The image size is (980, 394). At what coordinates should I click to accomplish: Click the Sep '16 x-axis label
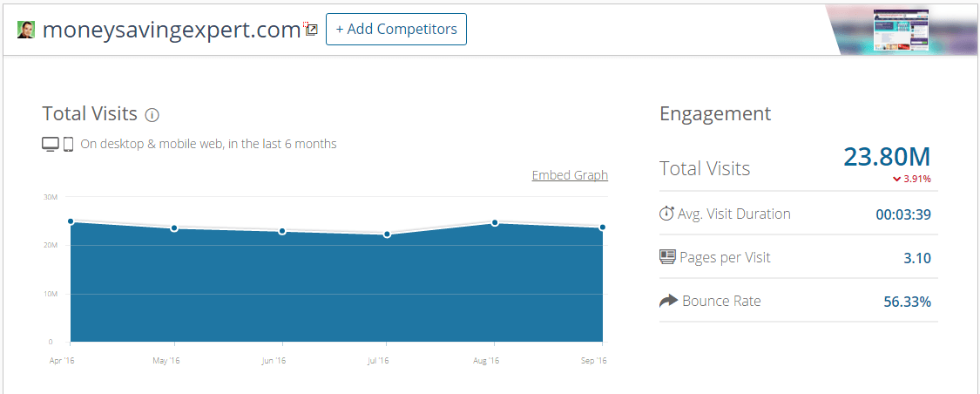pyautogui.click(x=594, y=361)
